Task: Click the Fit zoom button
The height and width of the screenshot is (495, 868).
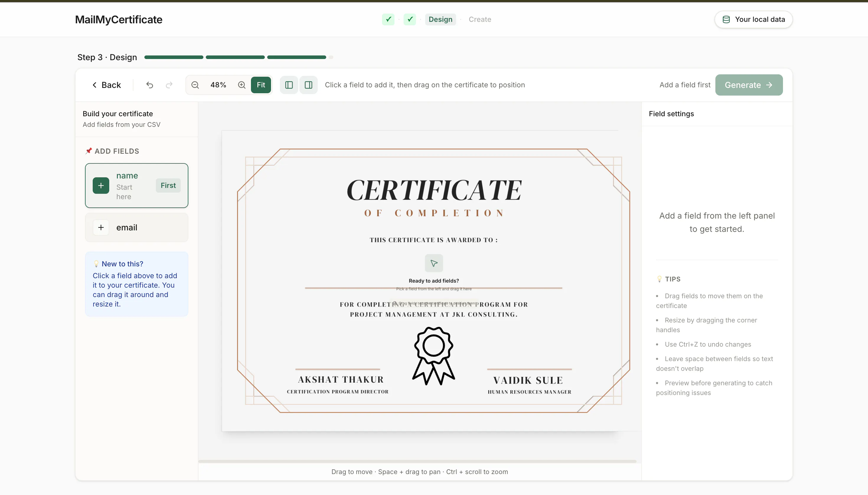Action: 261,85
